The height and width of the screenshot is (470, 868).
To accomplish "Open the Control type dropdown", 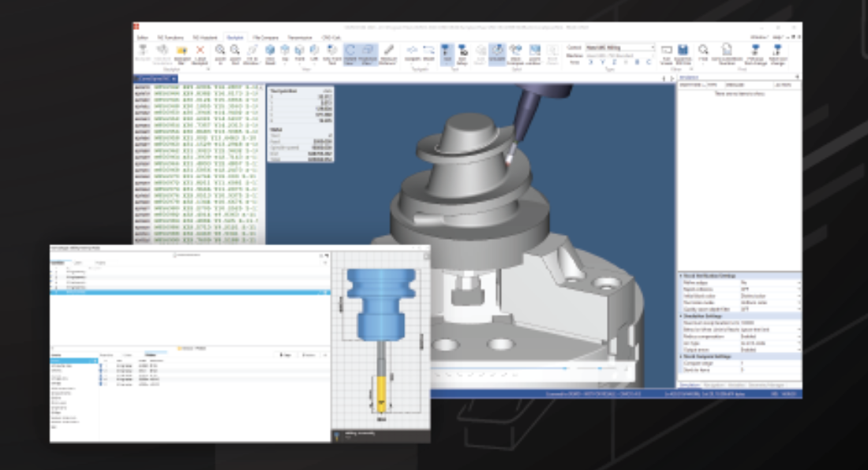I will coord(620,48).
